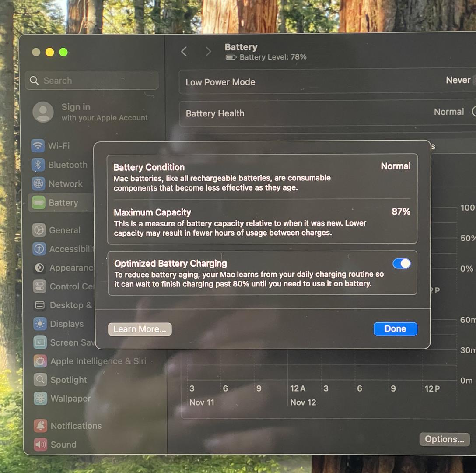Click the Notifications bell icon

click(40, 426)
